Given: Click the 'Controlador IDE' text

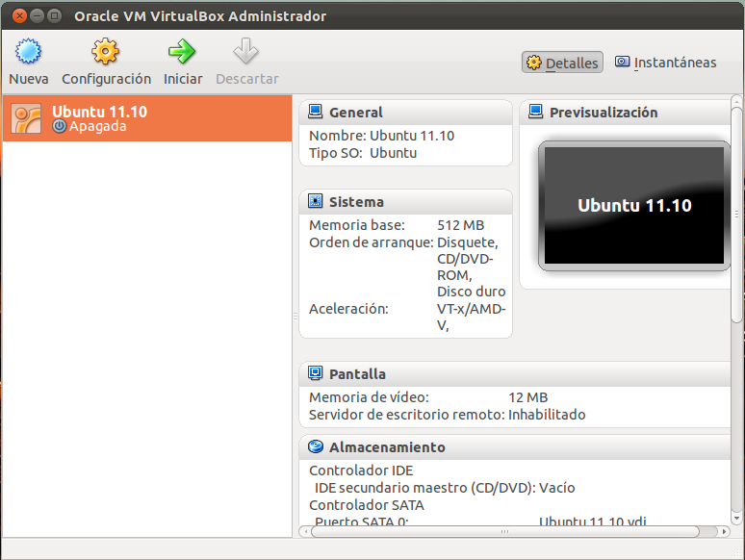Looking at the screenshot, I should click(x=361, y=471).
